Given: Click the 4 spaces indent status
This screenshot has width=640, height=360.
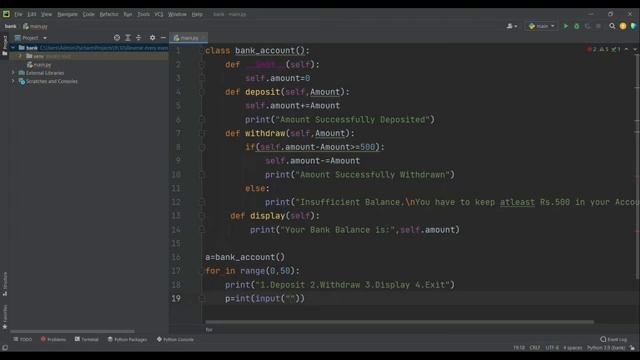Looking at the screenshot, I should [x=573, y=348].
